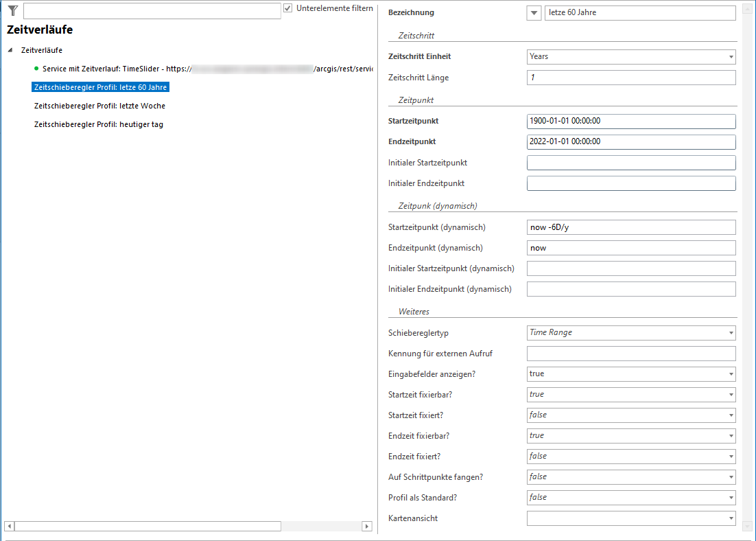Viewport: 756px width, 541px height.
Task: Toggle the Unterelemente filtern checkbox
Action: coord(288,8)
